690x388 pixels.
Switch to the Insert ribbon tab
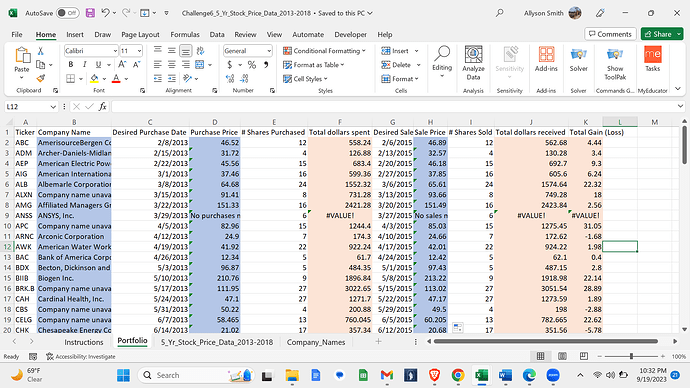(x=75, y=34)
